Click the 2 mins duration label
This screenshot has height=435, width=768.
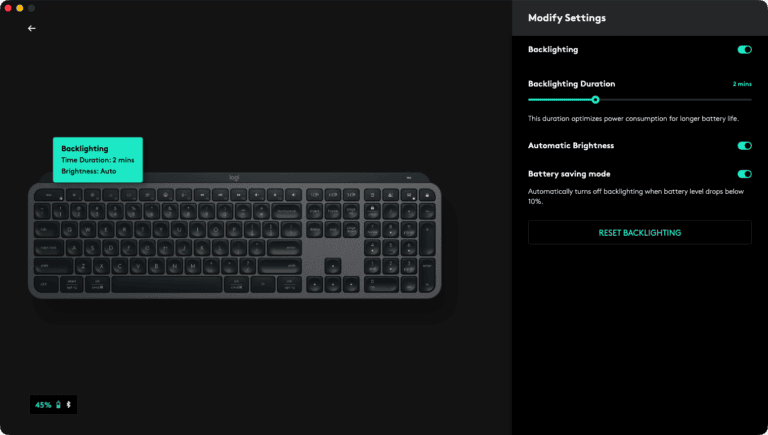742,84
